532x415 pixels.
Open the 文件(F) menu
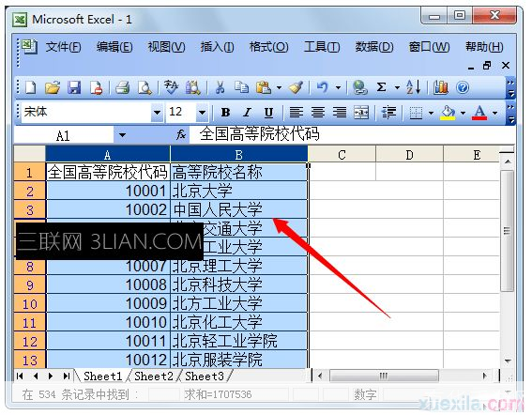[64, 47]
